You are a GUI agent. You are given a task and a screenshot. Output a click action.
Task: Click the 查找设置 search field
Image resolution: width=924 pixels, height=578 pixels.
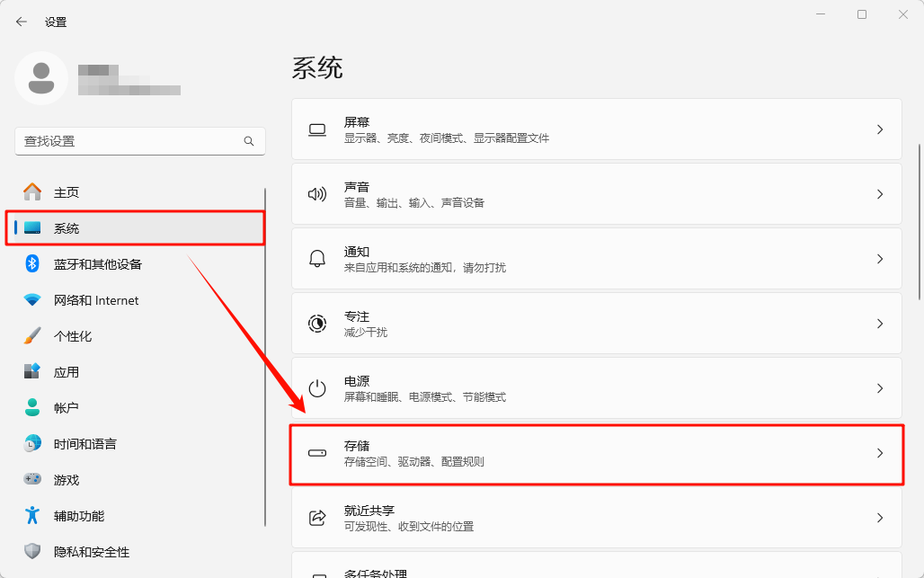click(126, 141)
